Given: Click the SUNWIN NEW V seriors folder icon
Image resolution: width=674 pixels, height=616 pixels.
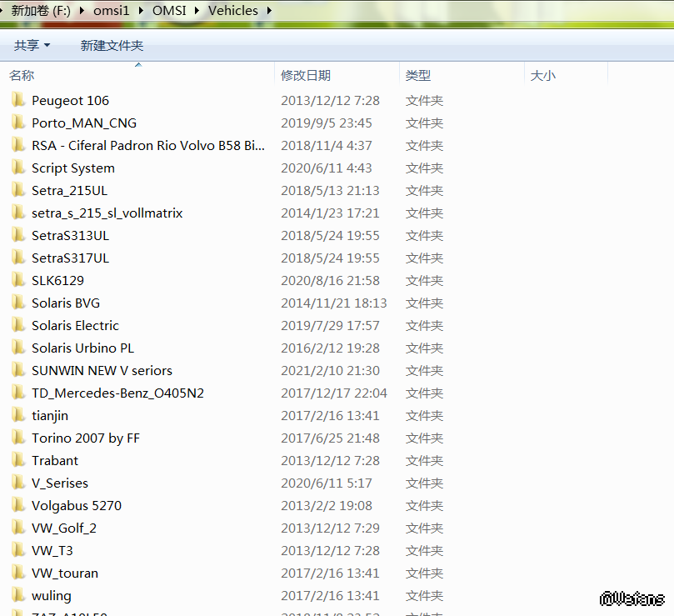Looking at the screenshot, I should (18, 370).
